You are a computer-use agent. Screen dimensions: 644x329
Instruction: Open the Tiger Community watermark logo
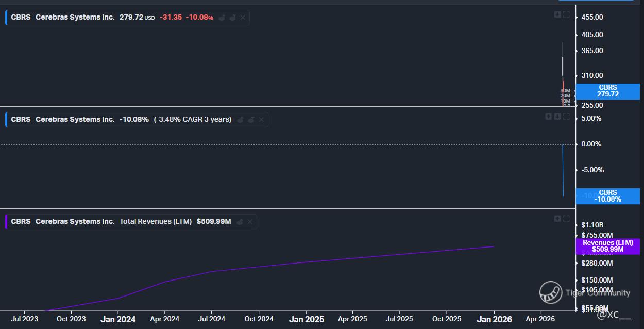tap(550, 292)
